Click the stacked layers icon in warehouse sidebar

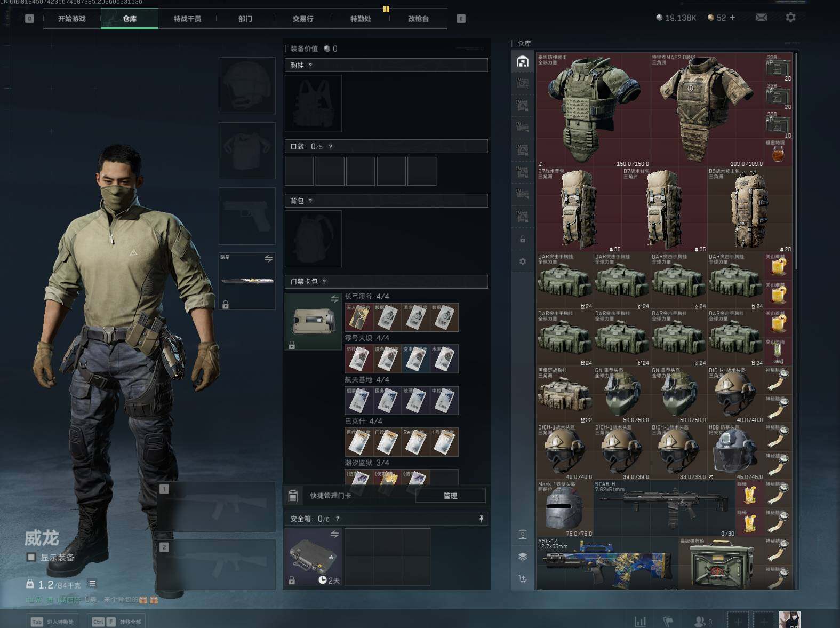523,557
